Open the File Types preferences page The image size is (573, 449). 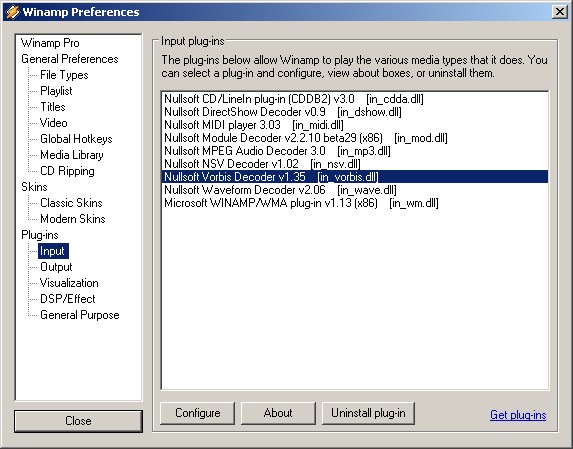[64, 75]
